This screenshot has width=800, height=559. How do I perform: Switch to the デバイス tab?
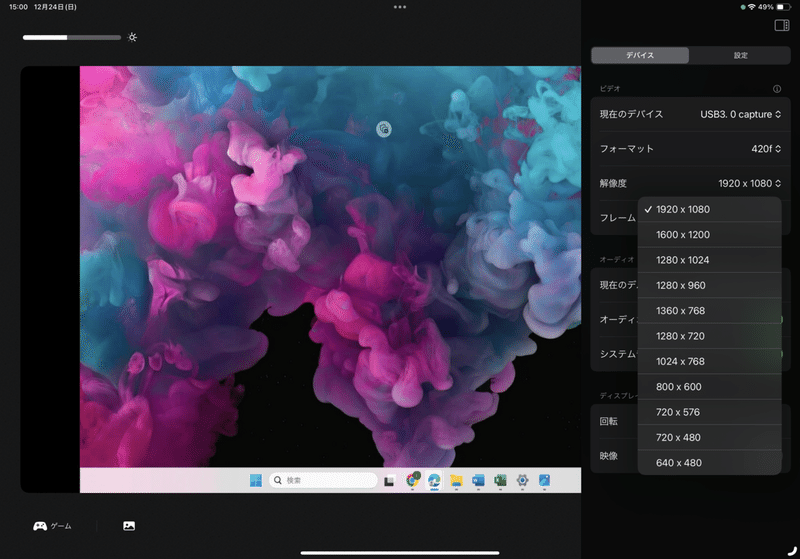tap(640, 55)
